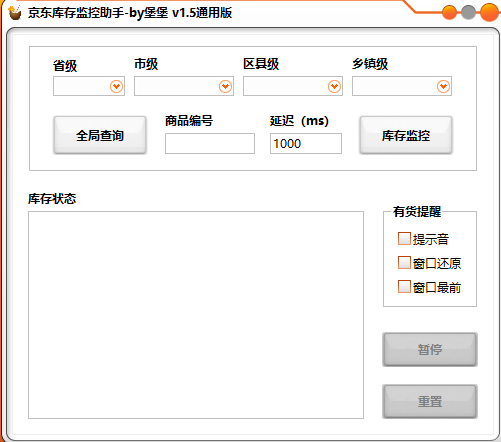The height and width of the screenshot is (442, 501).
Task: Click the 有货提醒 group title
Action: coord(417,211)
